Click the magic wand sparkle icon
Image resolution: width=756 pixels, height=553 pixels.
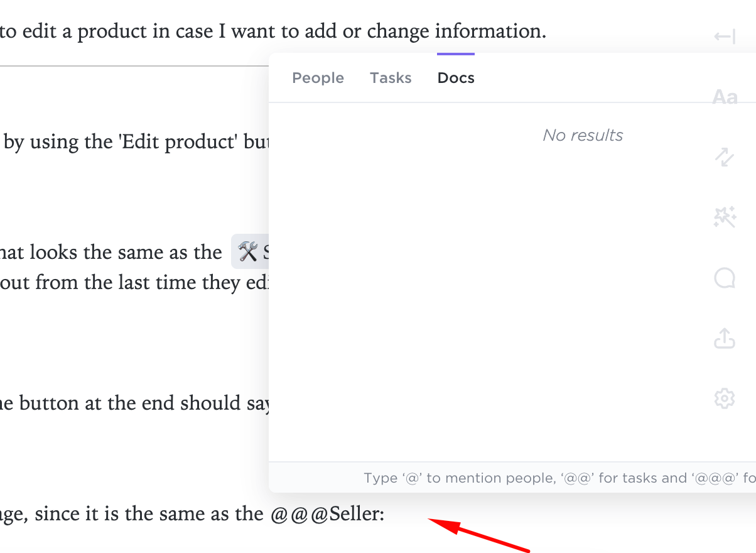[725, 217]
